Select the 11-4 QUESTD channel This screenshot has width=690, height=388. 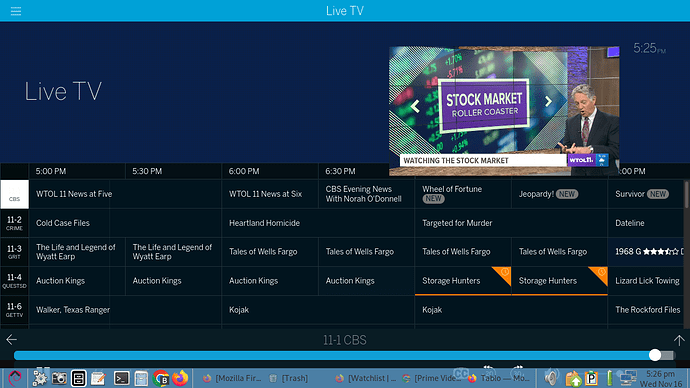tap(15, 281)
